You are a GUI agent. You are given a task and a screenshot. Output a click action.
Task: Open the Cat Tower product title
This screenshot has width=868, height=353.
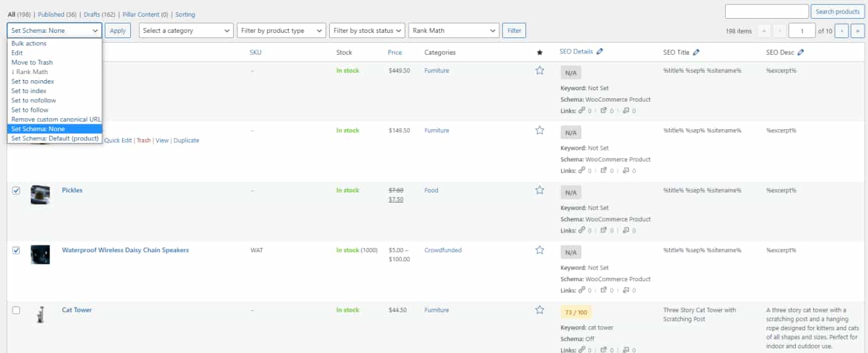click(x=77, y=310)
